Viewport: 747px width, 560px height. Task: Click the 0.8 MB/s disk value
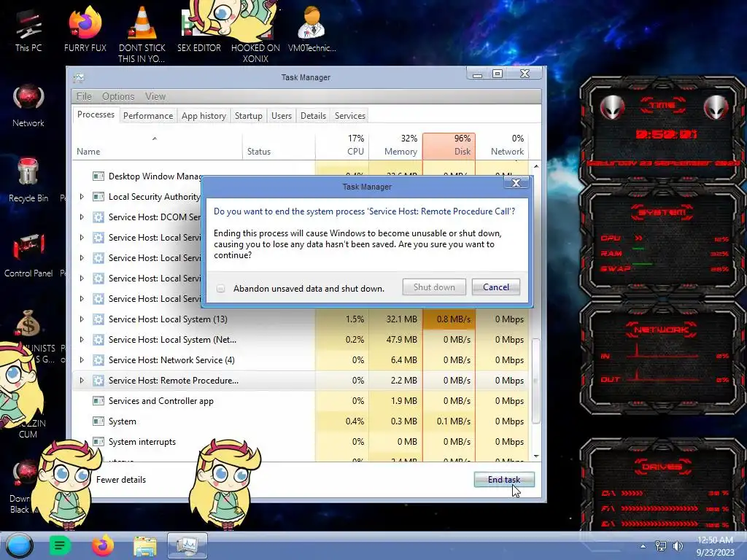[x=454, y=319]
